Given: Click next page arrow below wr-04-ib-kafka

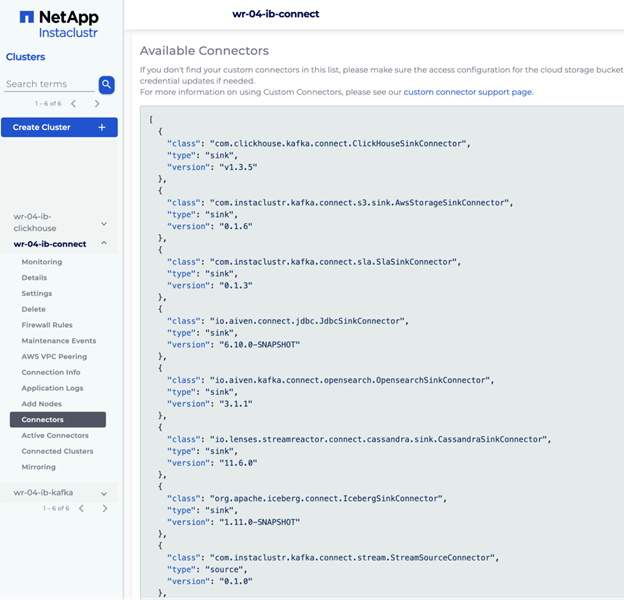Looking at the screenshot, I should (x=105, y=508).
